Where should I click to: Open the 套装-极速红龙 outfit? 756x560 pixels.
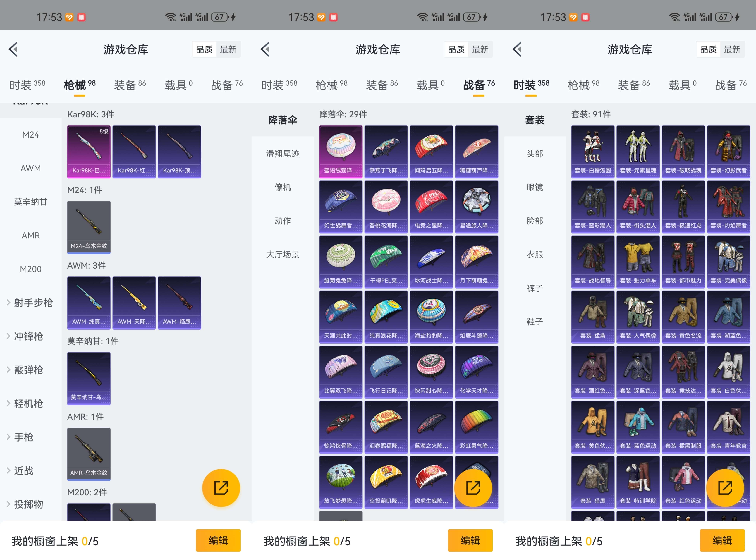(x=683, y=207)
